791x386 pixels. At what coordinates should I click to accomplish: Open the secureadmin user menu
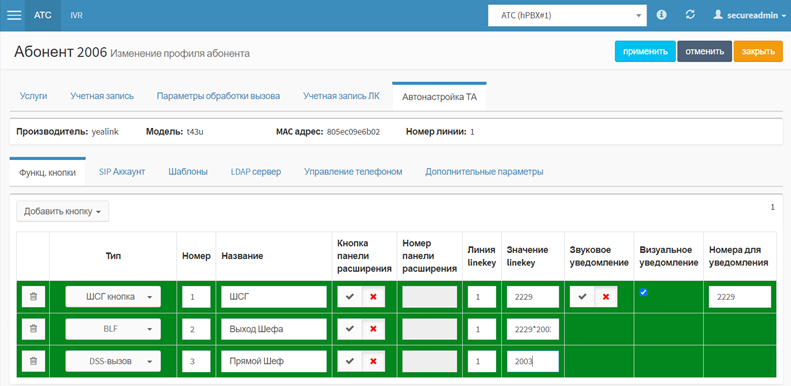pos(750,16)
